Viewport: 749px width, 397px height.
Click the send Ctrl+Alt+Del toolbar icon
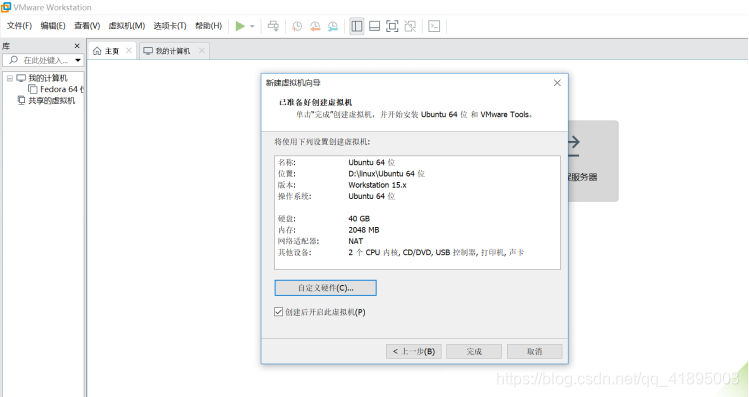pyautogui.click(x=273, y=26)
